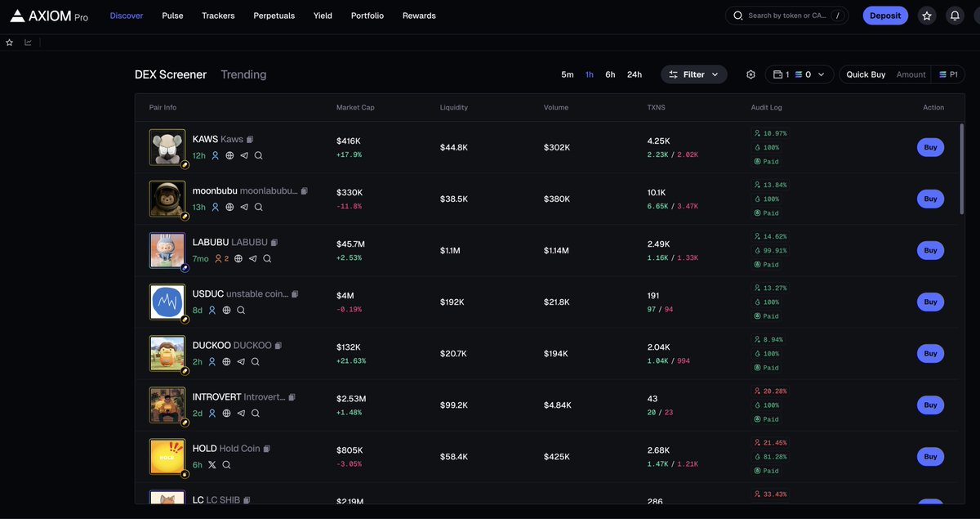Open the moonbubu astronaut thumbnail
Screen dimensions: 980x519
(x=167, y=199)
